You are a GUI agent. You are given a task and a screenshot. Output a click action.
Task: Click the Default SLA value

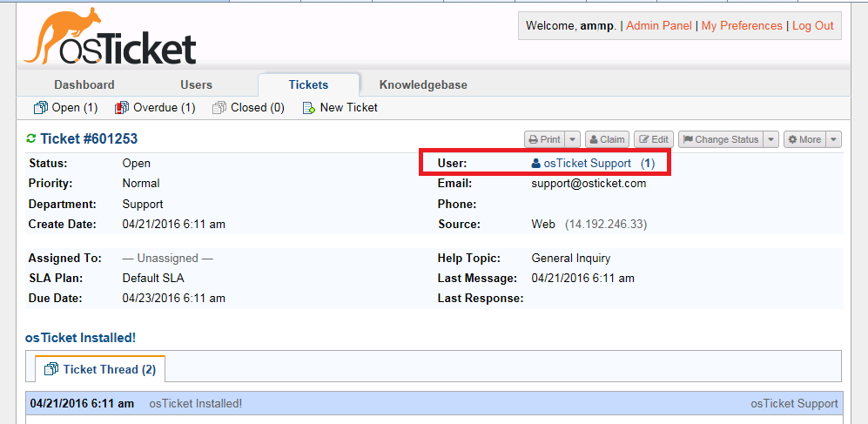click(x=153, y=278)
